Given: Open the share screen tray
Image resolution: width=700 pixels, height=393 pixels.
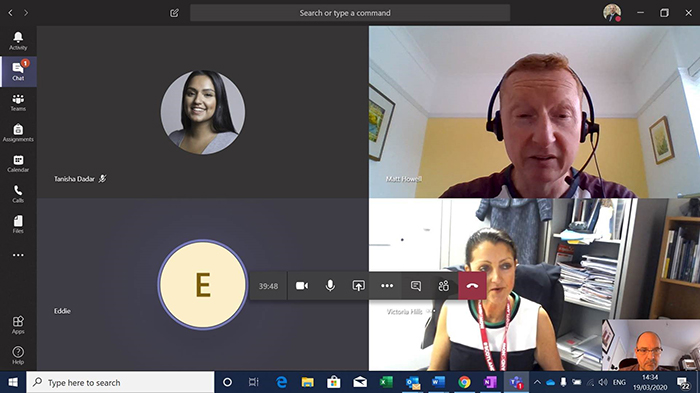Looking at the screenshot, I should coord(358,286).
